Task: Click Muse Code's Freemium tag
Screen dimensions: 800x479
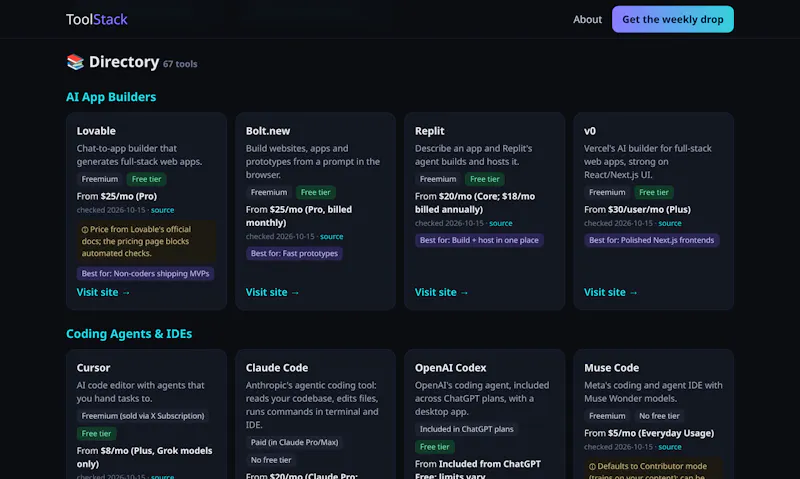Action: (x=607, y=416)
